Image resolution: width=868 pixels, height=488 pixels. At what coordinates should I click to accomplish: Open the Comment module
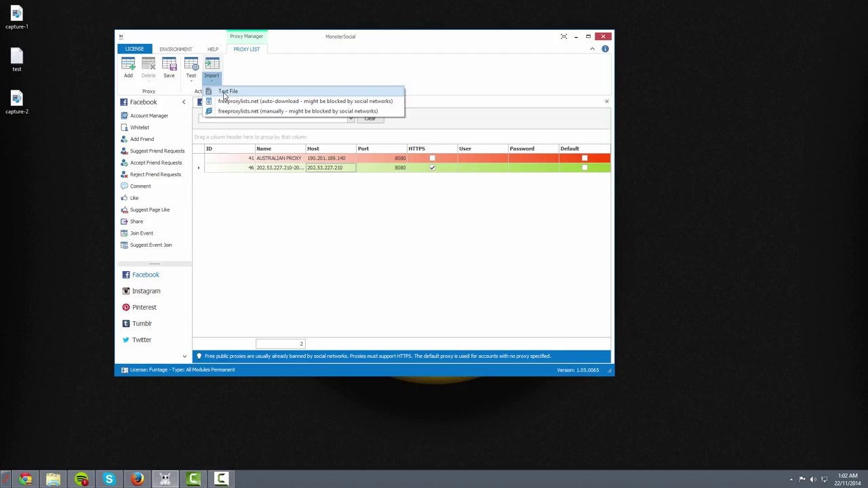point(140,186)
